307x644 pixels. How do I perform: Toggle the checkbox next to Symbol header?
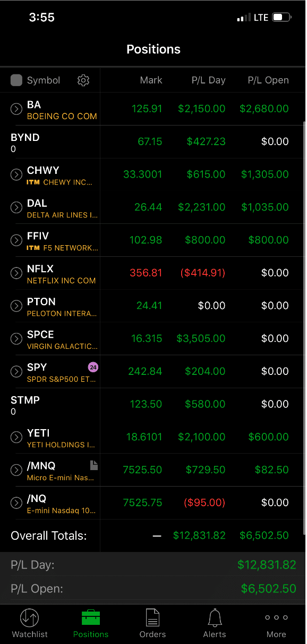(16, 80)
